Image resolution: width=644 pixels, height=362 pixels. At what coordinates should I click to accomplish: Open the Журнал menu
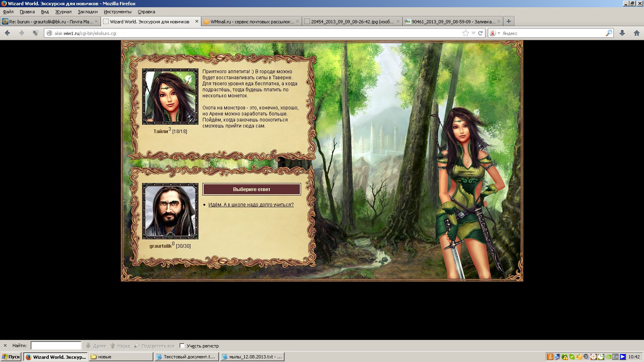click(x=63, y=12)
